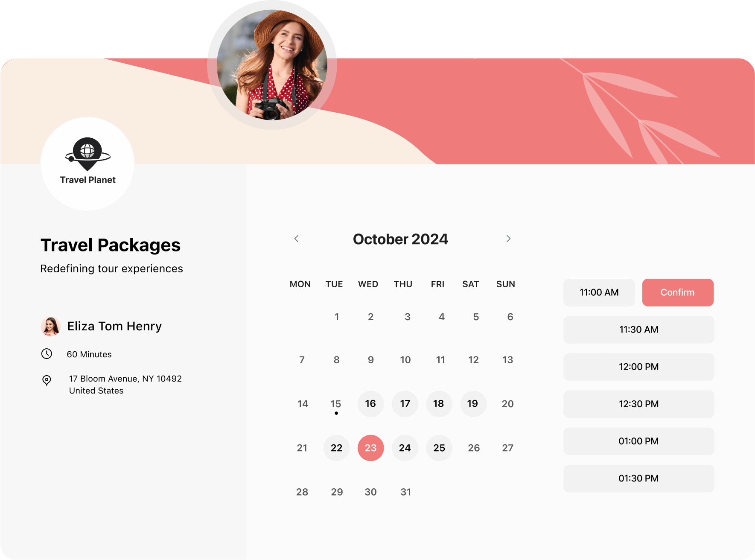
Task: Click the October 2024 month heading
Action: [400, 239]
